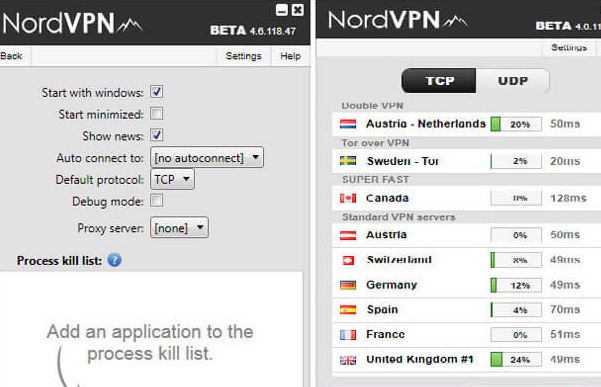601x387 pixels.
Task: Open the Default protocol TCP dropdown
Action: coord(172,179)
